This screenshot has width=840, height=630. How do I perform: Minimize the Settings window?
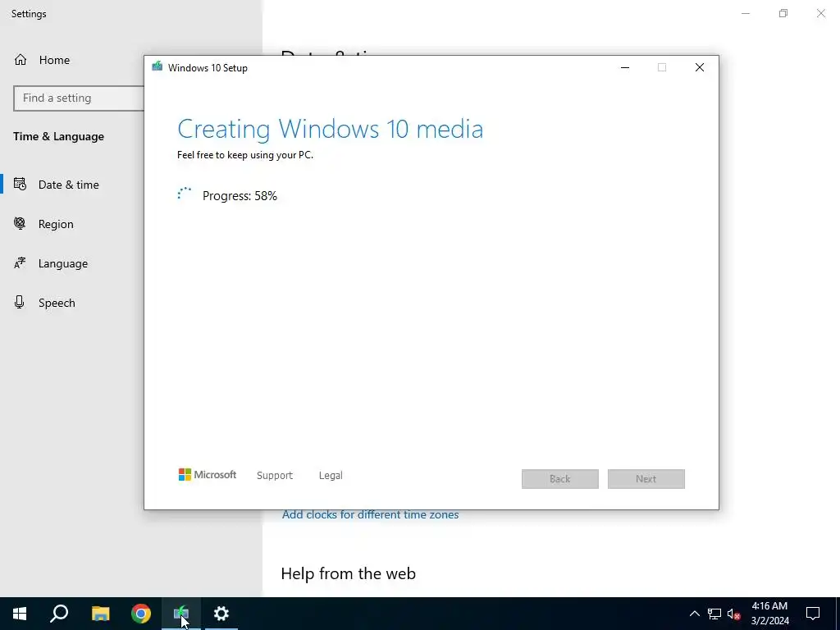pos(746,13)
